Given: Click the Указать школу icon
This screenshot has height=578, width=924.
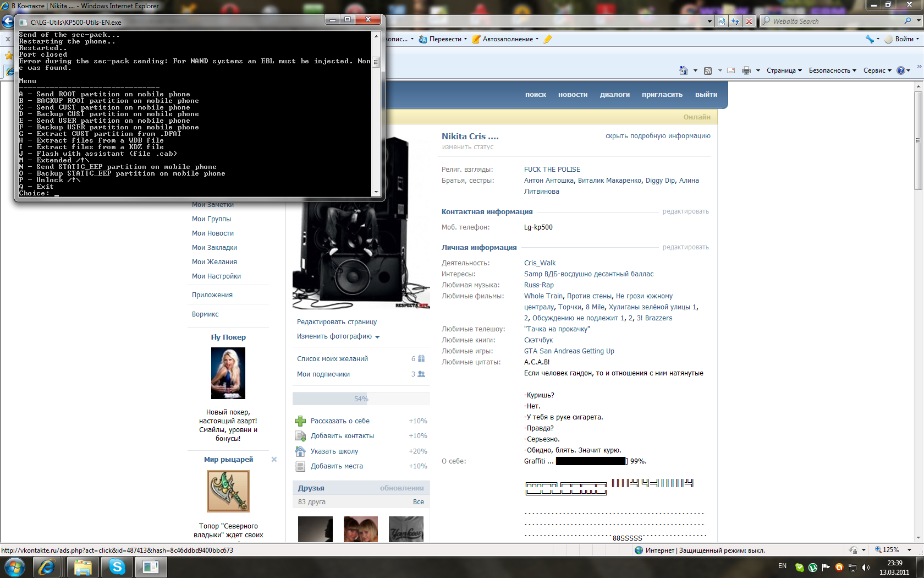Looking at the screenshot, I should point(300,451).
